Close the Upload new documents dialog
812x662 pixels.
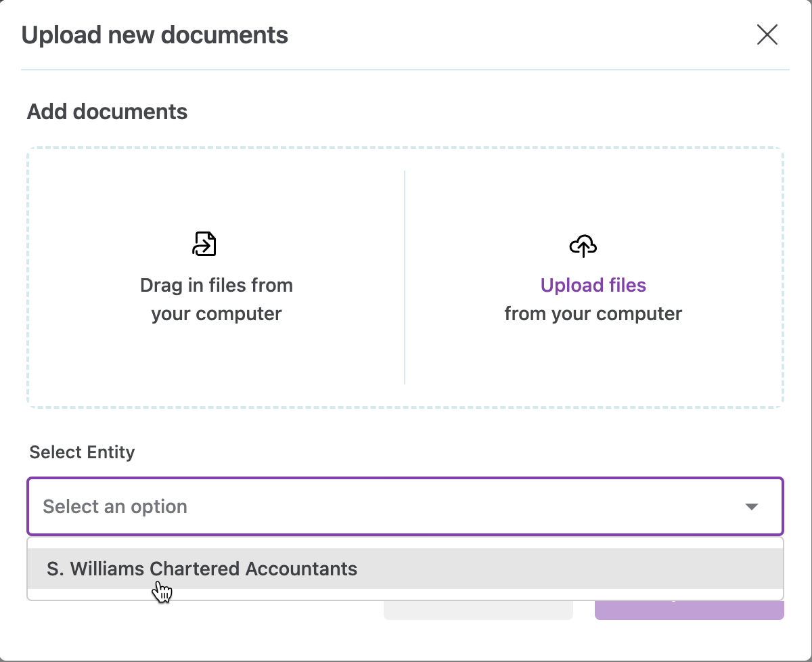(767, 35)
